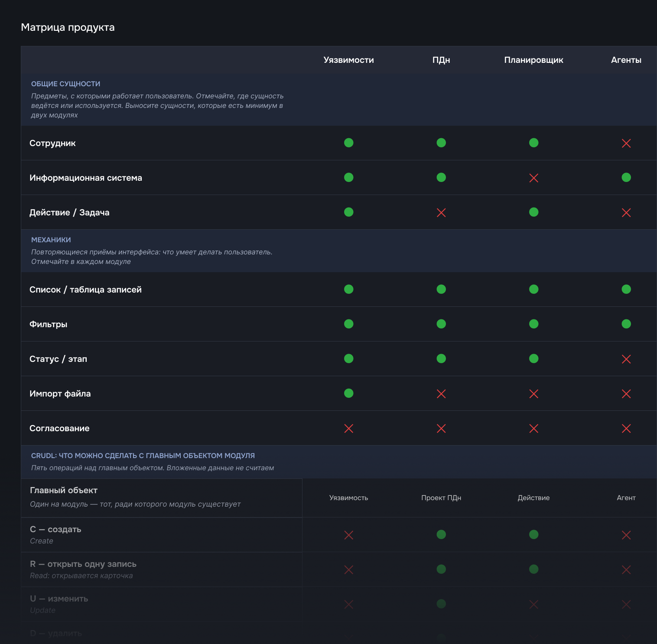Click C — создать dot under Проект ПДн
The width and height of the screenshot is (657, 644).
[x=441, y=534]
